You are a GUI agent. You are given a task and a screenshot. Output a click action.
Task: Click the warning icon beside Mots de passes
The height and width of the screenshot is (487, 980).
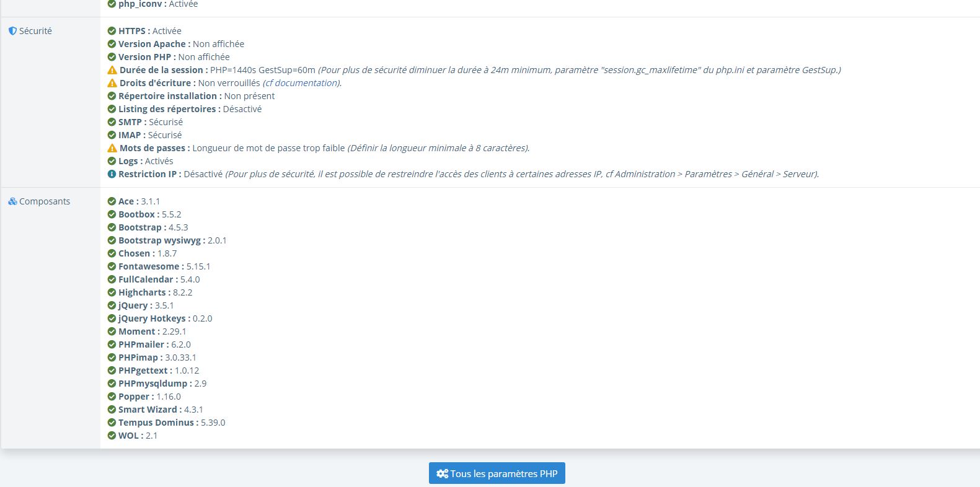pos(112,148)
